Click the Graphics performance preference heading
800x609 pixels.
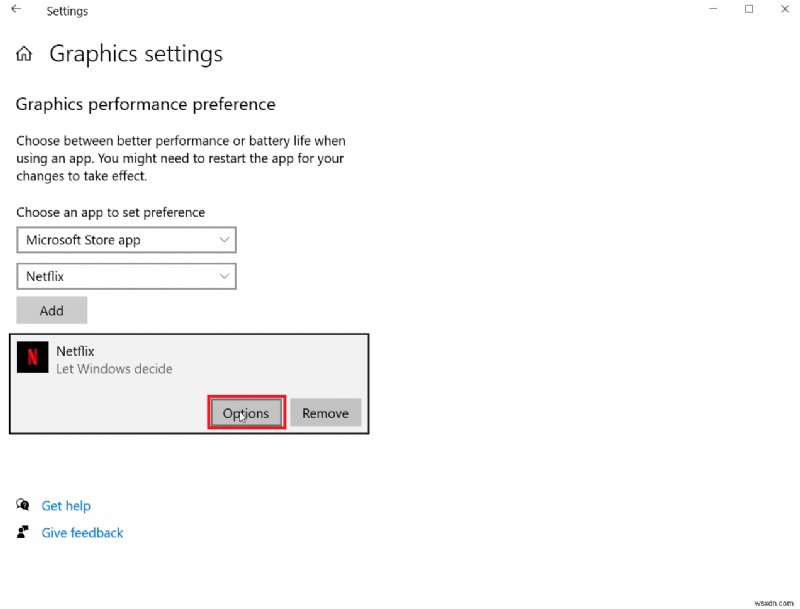(145, 104)
